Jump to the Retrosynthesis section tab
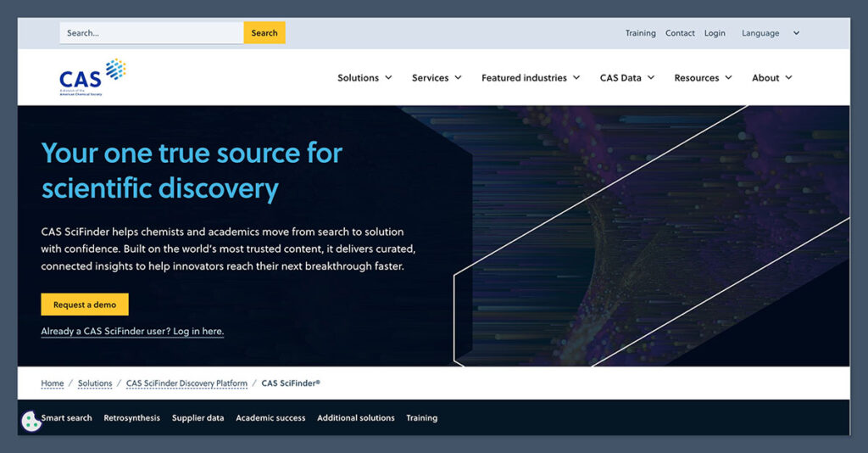Viewport: 868px width, 453px height. tap(131, 417)
